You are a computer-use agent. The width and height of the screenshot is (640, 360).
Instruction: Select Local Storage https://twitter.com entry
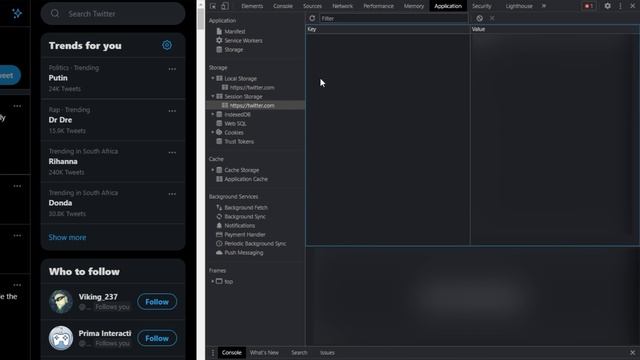[x=251, y=87]
